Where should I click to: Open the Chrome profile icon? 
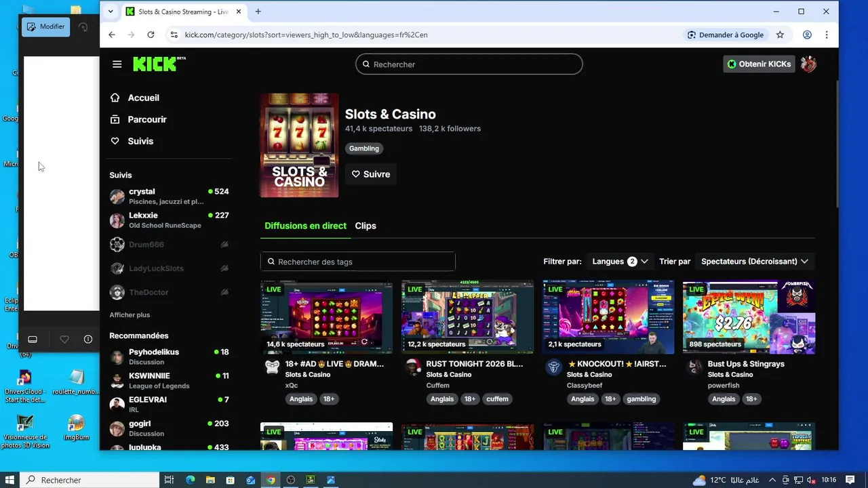coord(807,35)
